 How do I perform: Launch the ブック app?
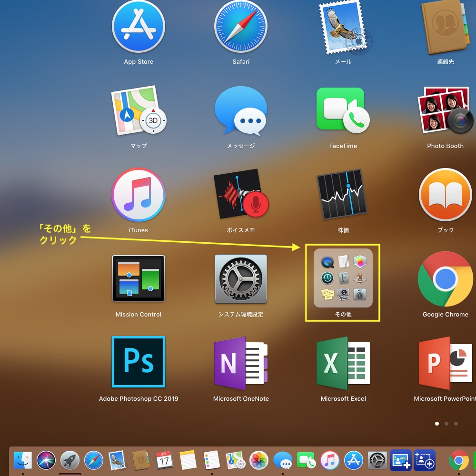(446, 195)
